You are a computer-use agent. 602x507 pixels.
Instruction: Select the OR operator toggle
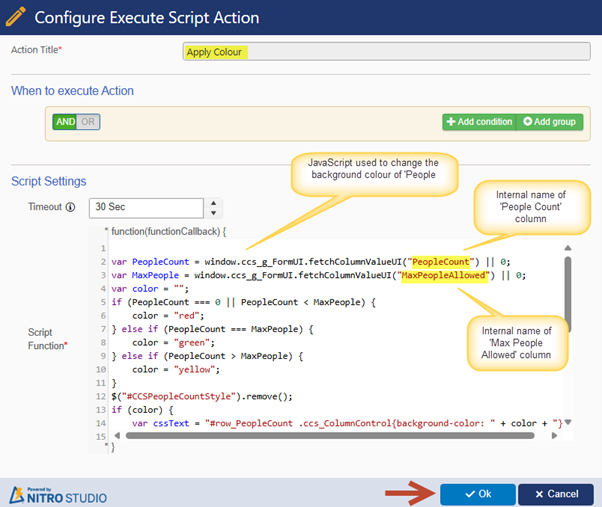click(88, 122)
